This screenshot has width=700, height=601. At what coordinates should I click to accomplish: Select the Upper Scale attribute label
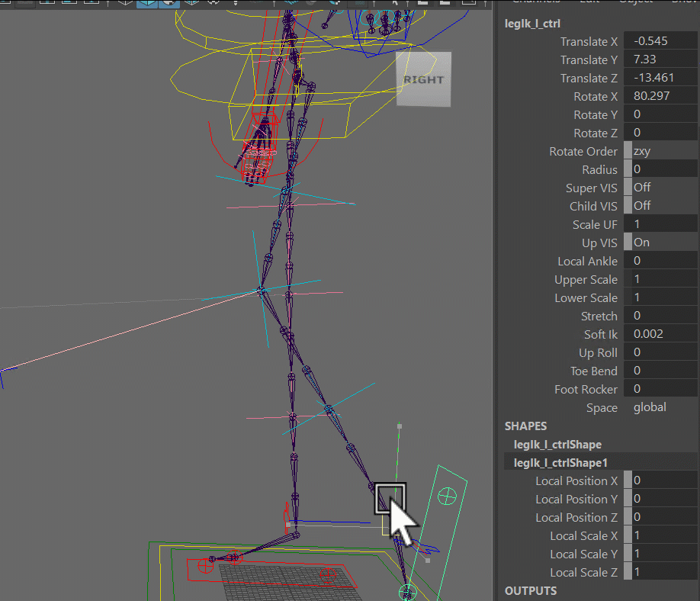point(586,279)
